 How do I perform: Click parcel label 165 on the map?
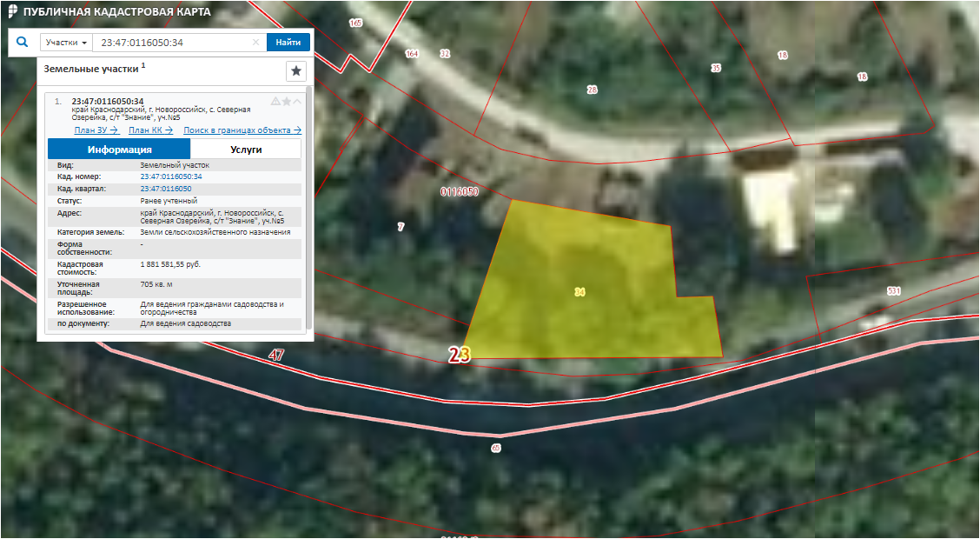point(355,23)
